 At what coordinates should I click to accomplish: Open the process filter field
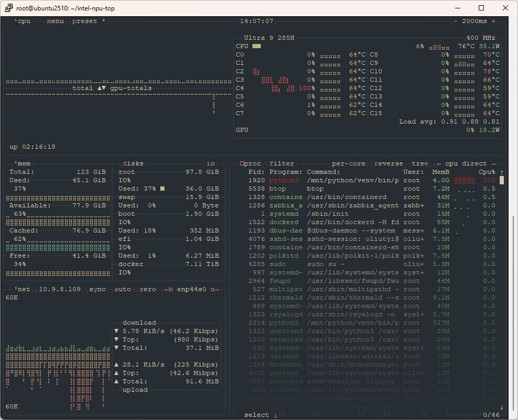282,163
